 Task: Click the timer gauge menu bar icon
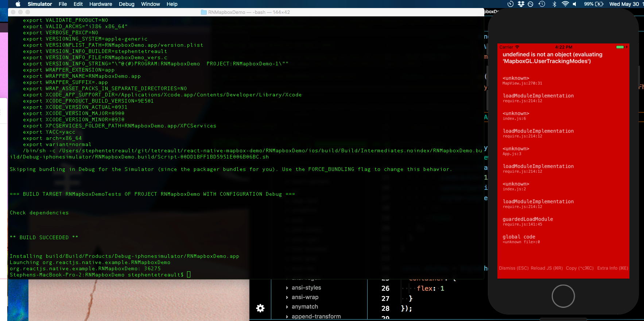[511, 4]
